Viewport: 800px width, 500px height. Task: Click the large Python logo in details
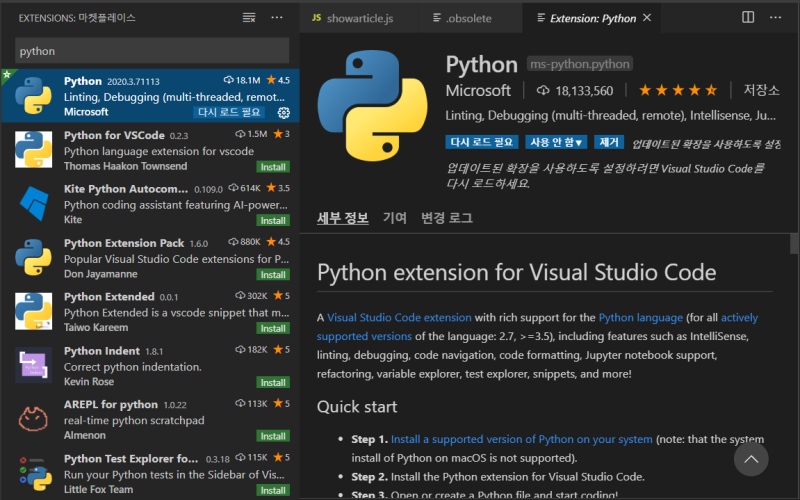click(x=372, y=106)
